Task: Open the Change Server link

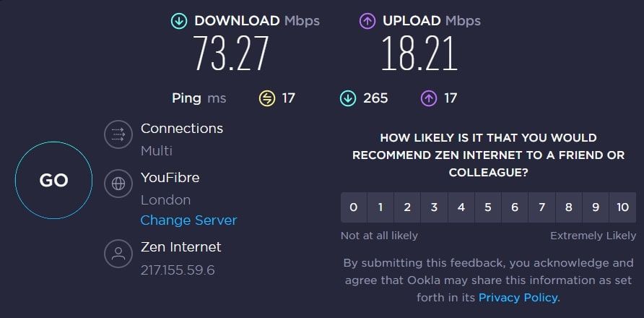Action: (x=188, y=220)
